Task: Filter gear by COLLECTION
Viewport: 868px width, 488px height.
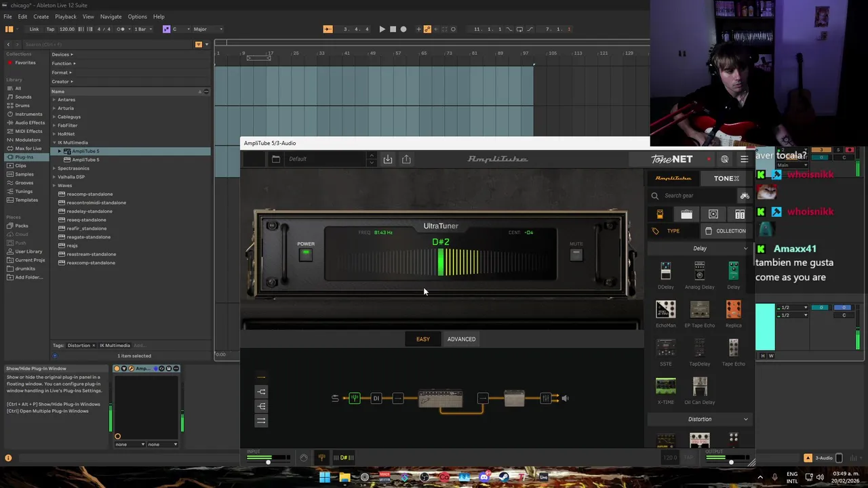Action: (725, 231)
